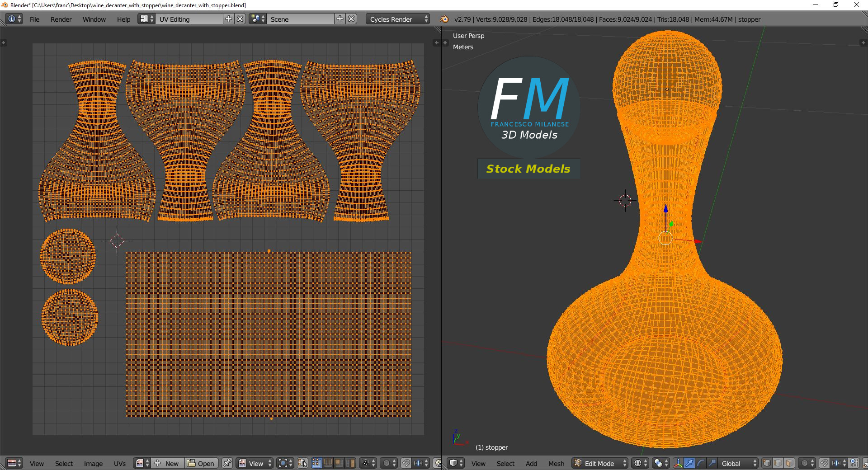Click the blue Z-axis manipulator arrow
The height and width of the screenshot is (470, 868).
665,209
